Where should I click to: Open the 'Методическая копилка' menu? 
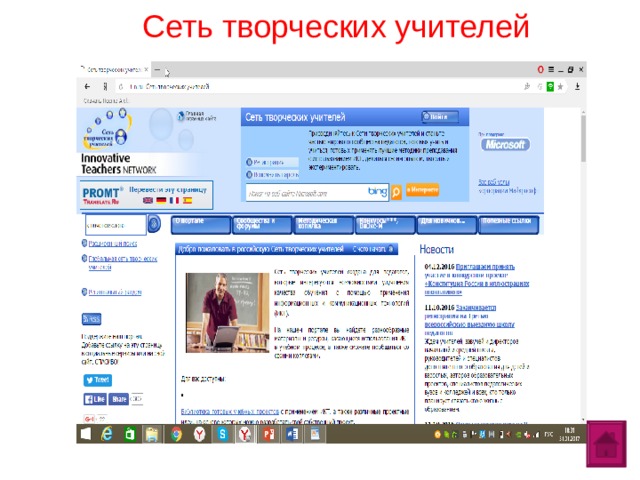coord(323,225)
